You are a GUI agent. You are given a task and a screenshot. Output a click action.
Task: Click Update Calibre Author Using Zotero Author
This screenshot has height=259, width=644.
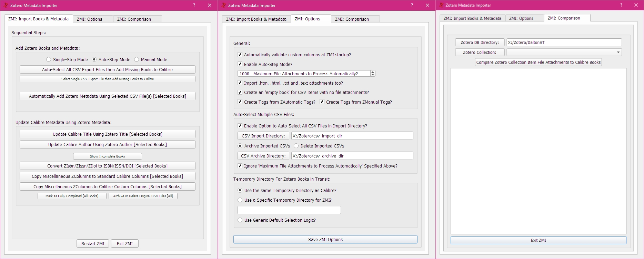(x=108, y=144)
